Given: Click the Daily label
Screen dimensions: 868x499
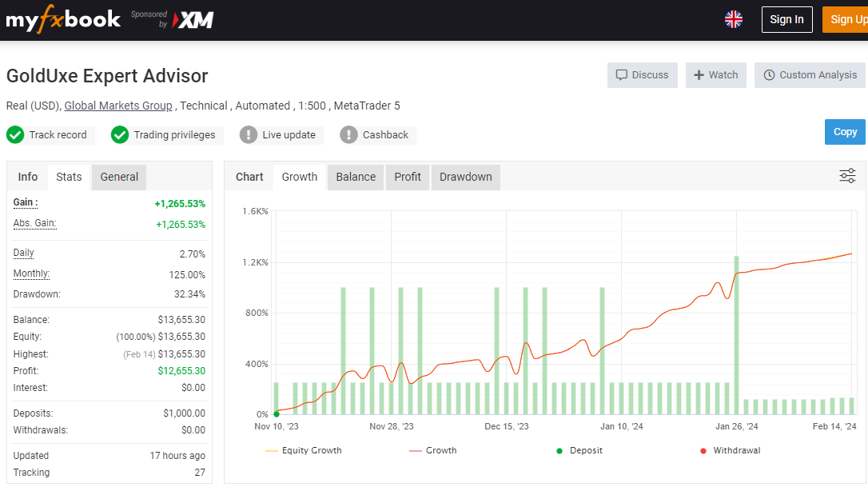Looking at the screenshot, I should coord(24,253).
